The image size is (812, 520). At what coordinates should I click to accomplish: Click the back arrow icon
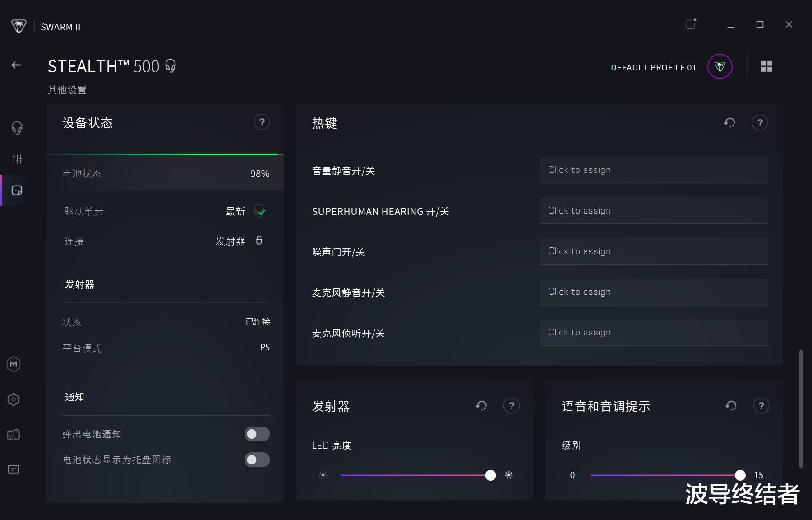point(16,65)
